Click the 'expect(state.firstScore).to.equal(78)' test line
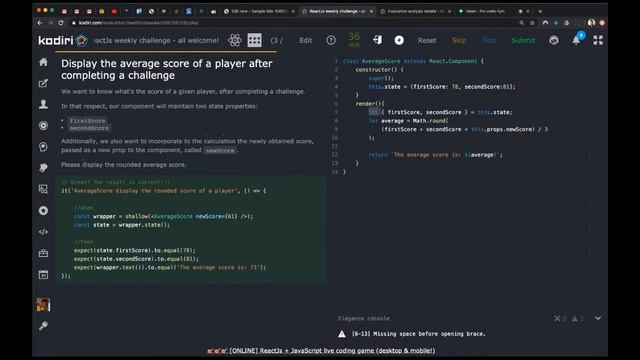Image resolution: width=640 pixels, height=360 pixels. tap(135, 250)
